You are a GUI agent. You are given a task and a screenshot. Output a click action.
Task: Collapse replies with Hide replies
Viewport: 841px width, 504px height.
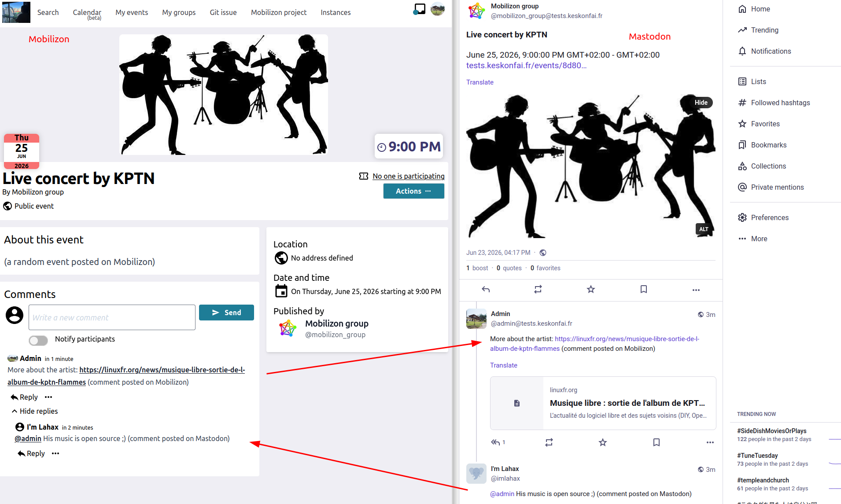click(34, 411)
